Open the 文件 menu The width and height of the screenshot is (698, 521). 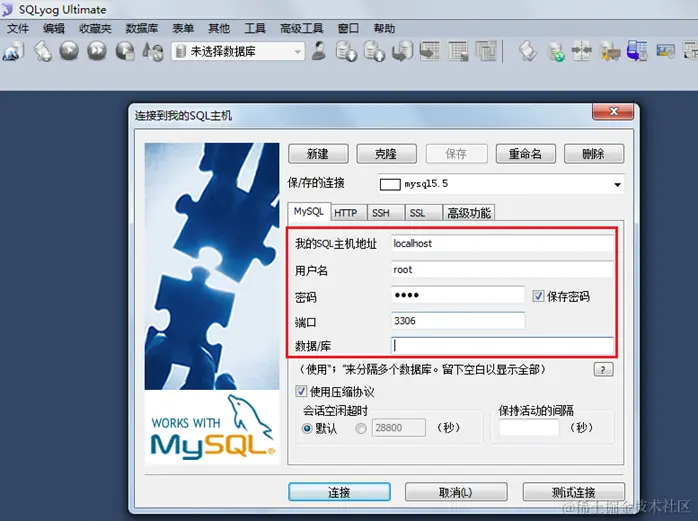pyautogui.click(x=18, y=28)
